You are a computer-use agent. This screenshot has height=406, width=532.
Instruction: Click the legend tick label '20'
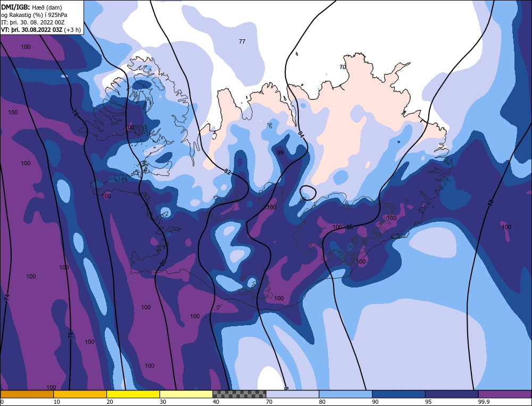click(110, 402)
